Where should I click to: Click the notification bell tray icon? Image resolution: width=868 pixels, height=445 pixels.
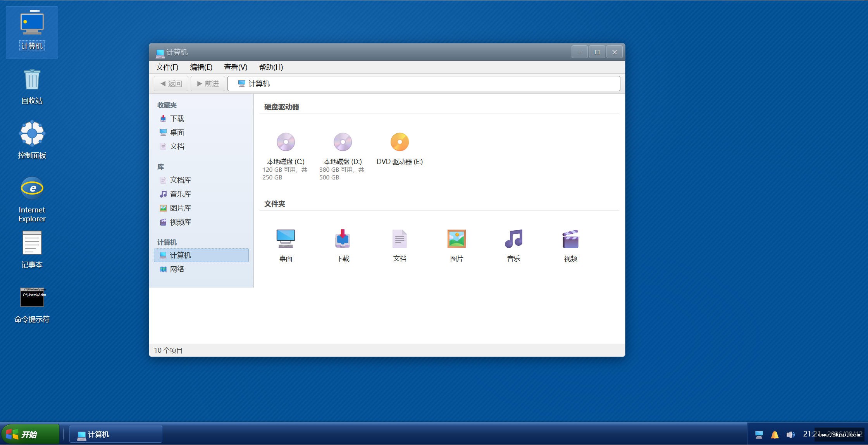[x=775, y=435]
